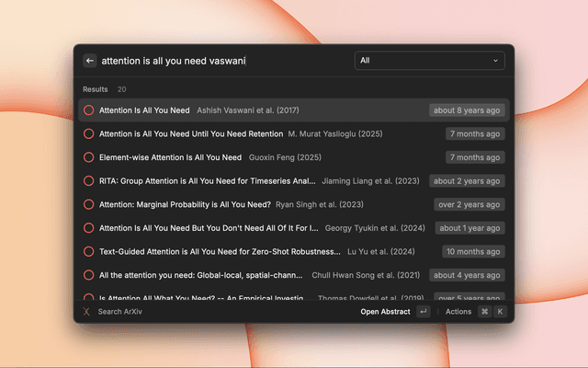Screen dimensions: 588x368
Task: Click circle icon beside Text-Guided Attention result
Action: click(x=88, y=251)
